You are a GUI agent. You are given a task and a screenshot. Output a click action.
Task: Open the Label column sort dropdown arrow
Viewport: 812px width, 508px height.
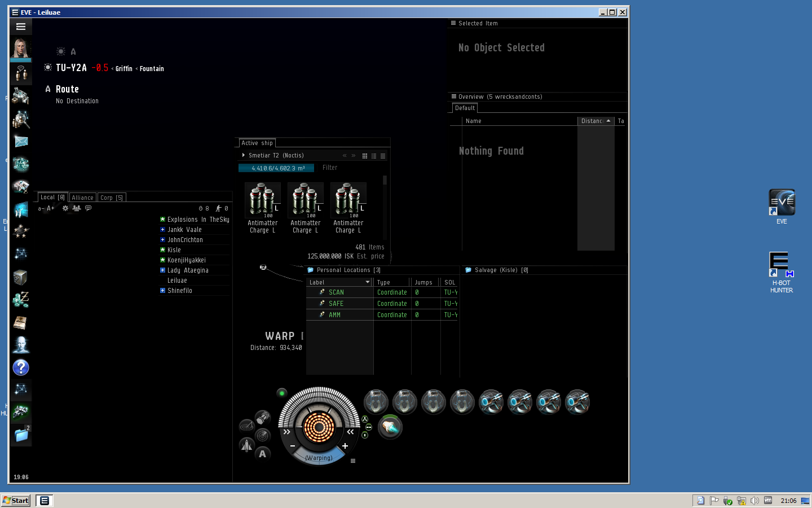click(368, 282)
